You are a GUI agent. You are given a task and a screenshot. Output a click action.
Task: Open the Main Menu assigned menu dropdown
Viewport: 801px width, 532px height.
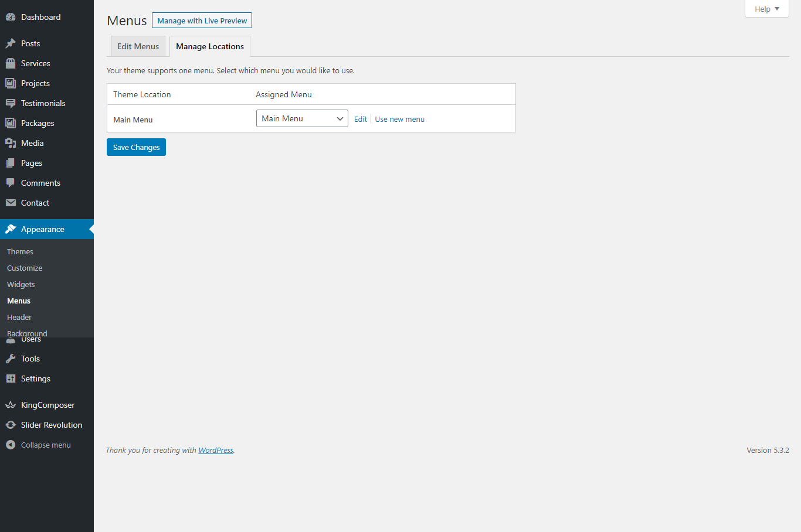click(x=302, y=118)
